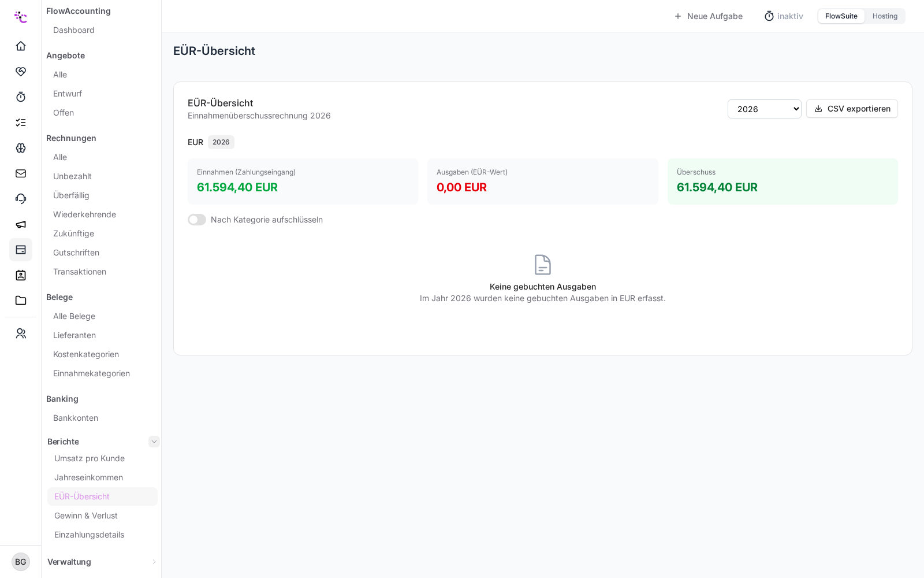Open the 2026 year dropdown
924x578 pixels.
tap(764, 109)
